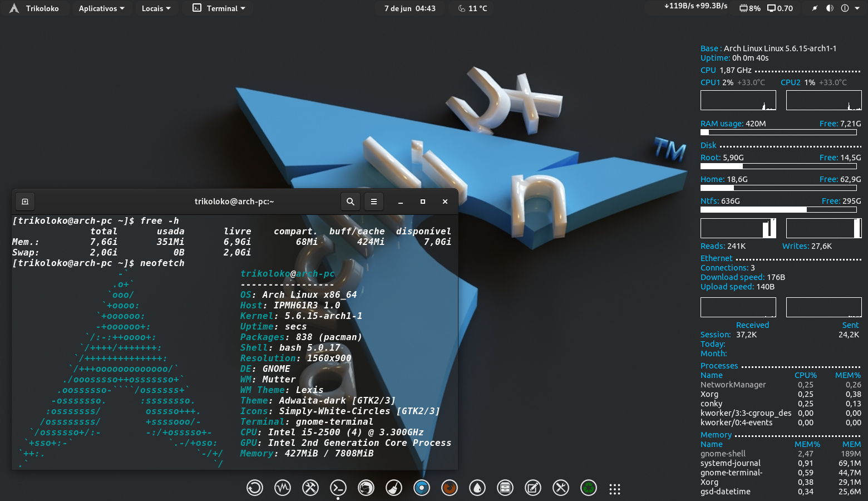Open the Firefox-style browser icon in the dock
The width and height of the screenshot is (868, 501).
(x=449, y=488)
